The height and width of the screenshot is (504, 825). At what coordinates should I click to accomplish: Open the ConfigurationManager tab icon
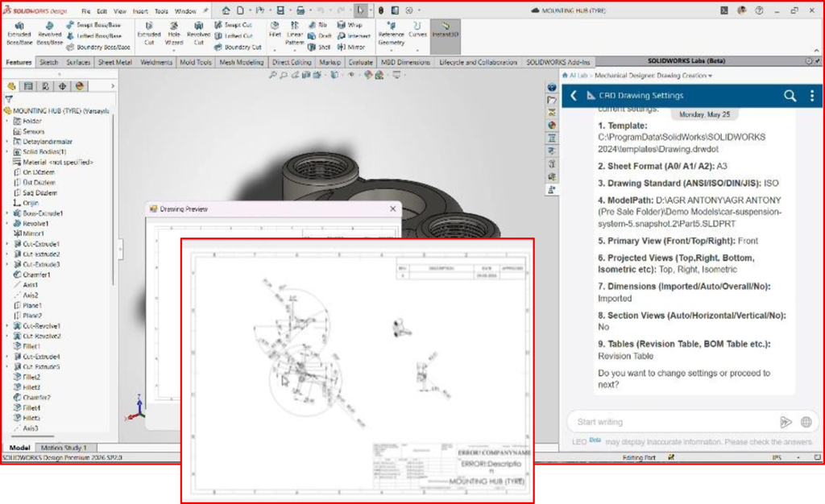[45, 86]
